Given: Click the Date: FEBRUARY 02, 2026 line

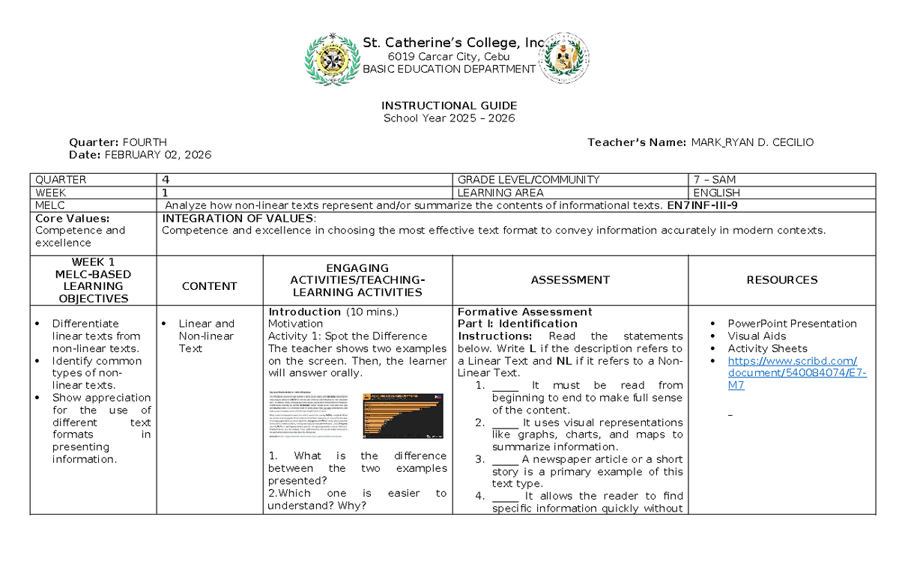Looking at the screenshot, I should click(x=140, y=154).
